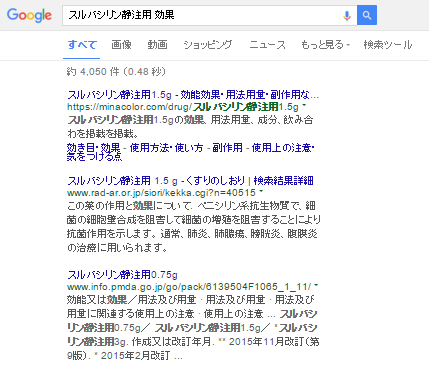
Task: Click the green URL www.info.pmda.go.jp/go/pack
Action: click(189, 287)
